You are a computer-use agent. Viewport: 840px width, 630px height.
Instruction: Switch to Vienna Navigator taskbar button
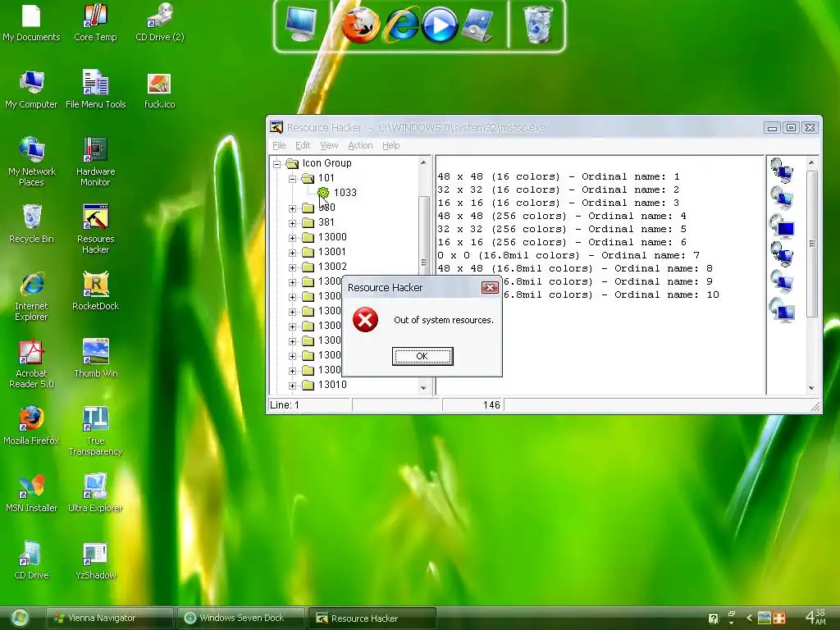109,618
